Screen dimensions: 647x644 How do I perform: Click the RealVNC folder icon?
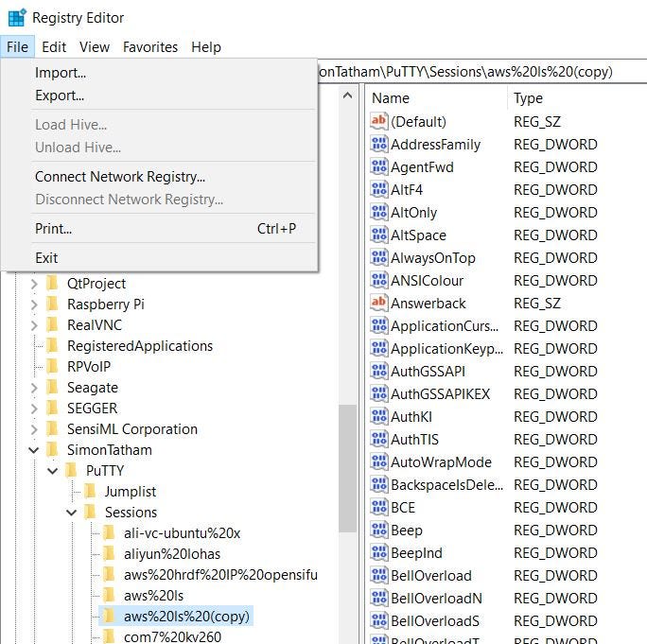click(52, 324)
